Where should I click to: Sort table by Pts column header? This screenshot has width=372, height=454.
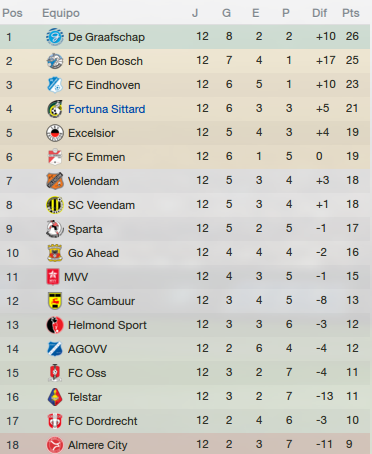351,13
